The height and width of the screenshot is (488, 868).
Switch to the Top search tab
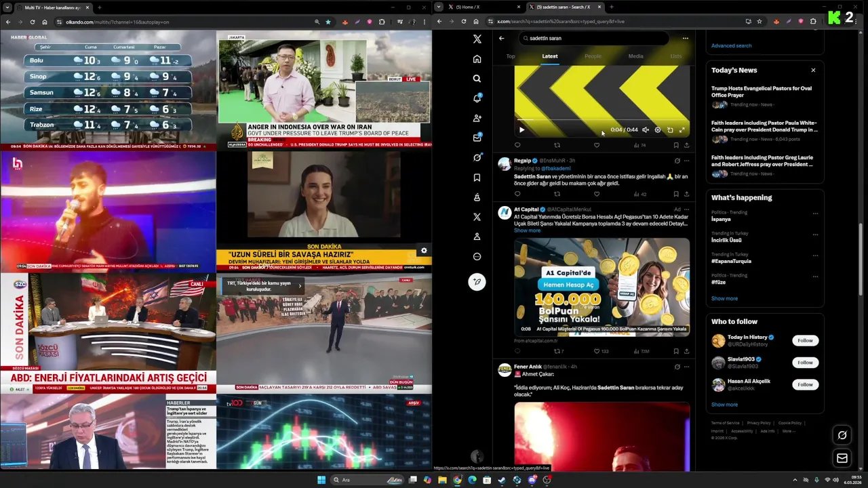point(511,56)
